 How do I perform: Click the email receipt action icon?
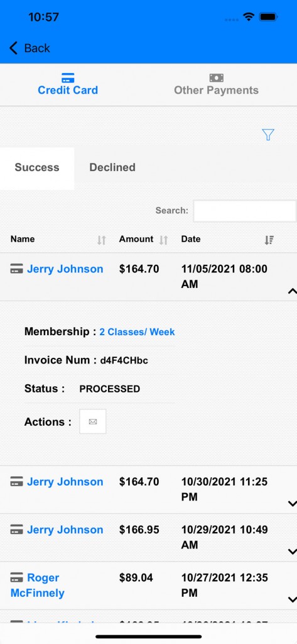tap(93, 421)
